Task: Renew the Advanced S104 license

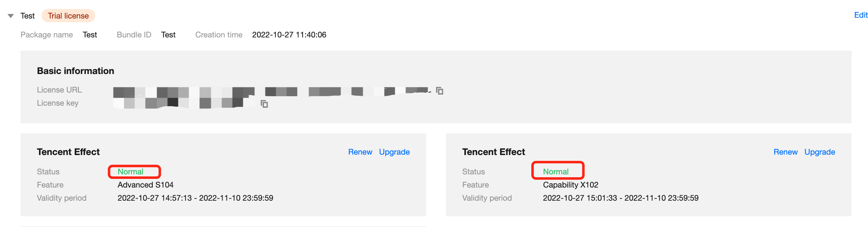Action: [360, 152]
